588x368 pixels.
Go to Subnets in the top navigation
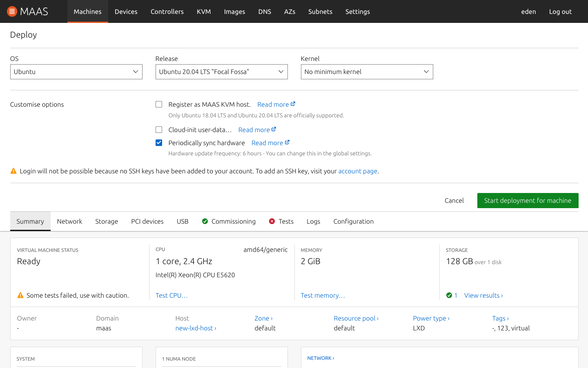pos(320,11)
